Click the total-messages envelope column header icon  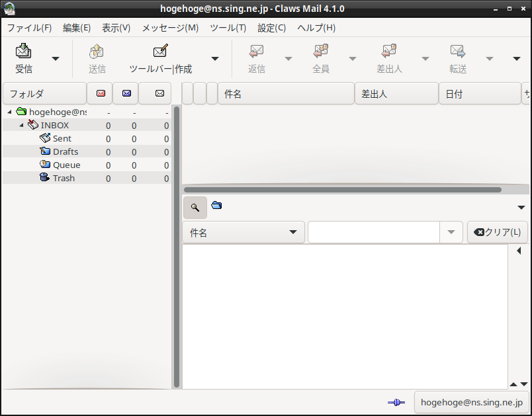pyautogui.click(x=159, y=93)
